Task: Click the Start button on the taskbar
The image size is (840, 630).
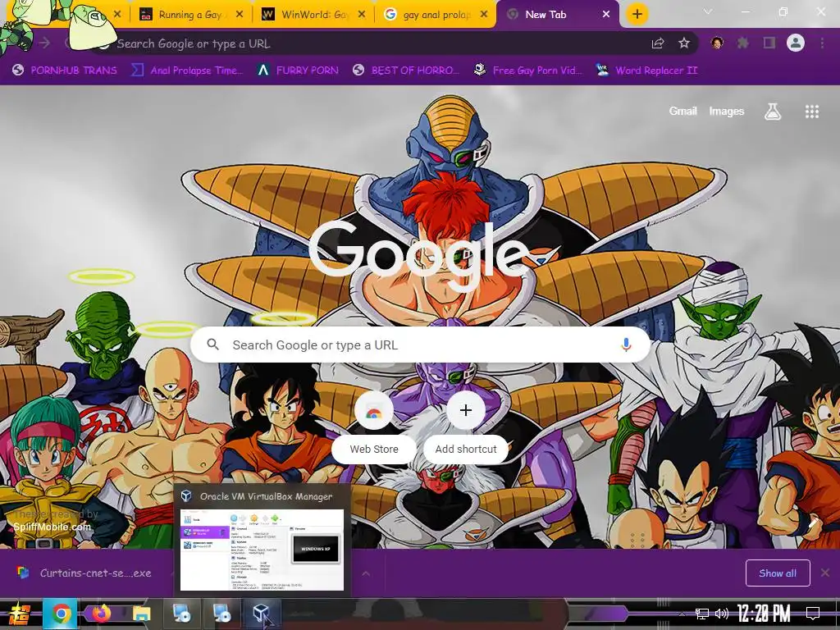Action: [x=20, y=614]
